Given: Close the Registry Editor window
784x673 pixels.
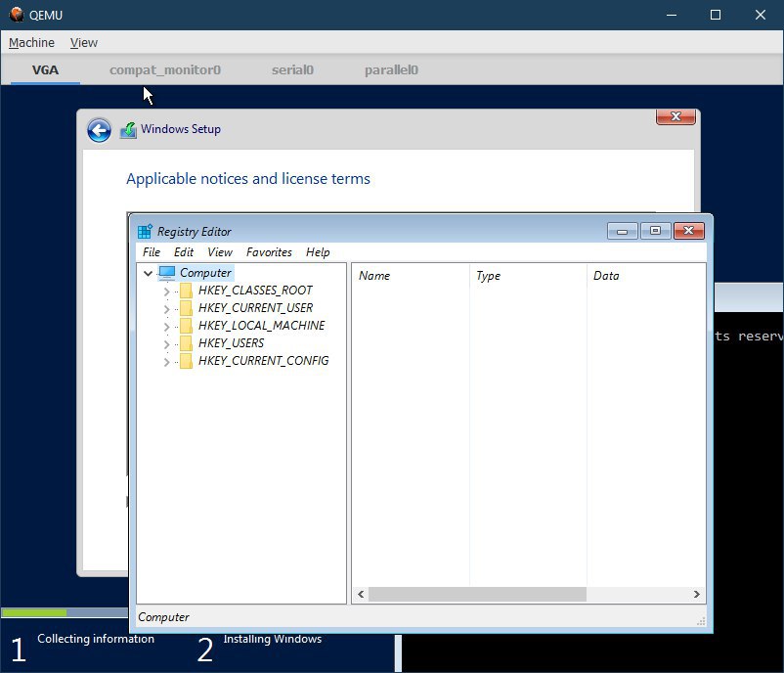Looking at the screenshot, I should (x=689, y=231).
